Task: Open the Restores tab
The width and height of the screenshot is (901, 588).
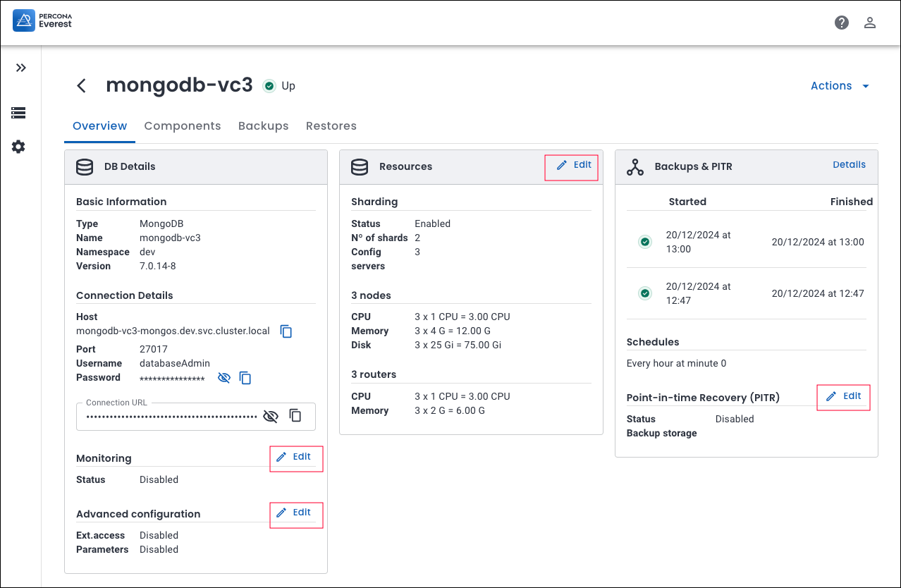Action: click(x=331, y=126)
